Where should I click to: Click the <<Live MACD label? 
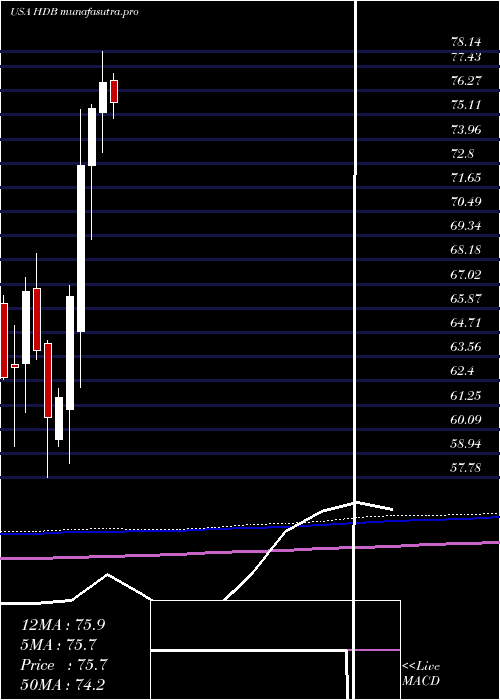(421, 673)
